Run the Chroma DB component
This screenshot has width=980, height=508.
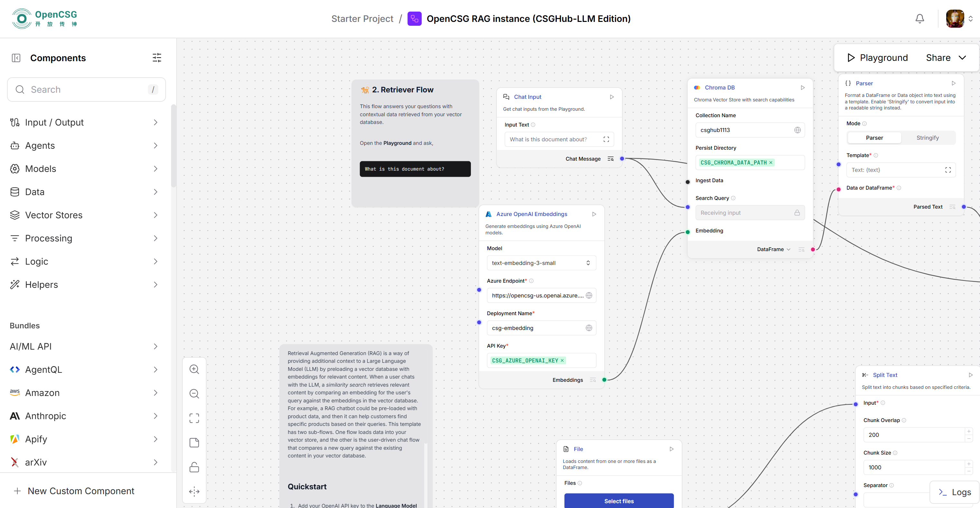point(802,88)
